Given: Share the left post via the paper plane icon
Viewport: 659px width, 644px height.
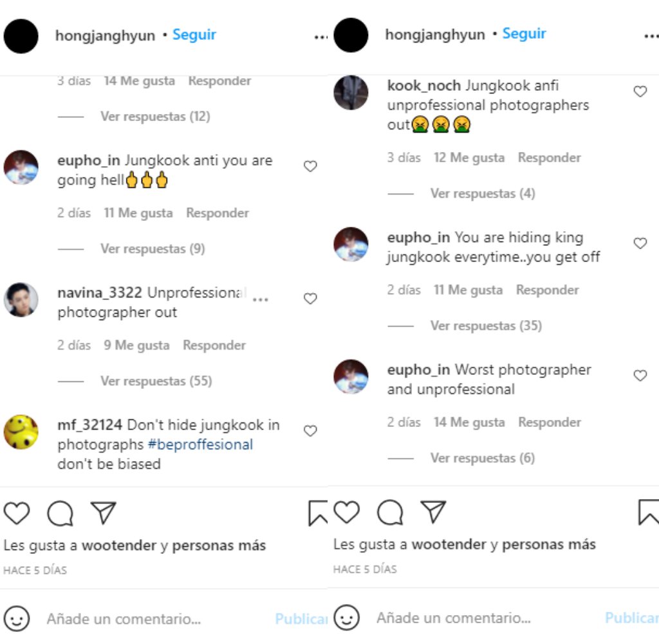Looking at the screenshot, I should click(103, 513).
